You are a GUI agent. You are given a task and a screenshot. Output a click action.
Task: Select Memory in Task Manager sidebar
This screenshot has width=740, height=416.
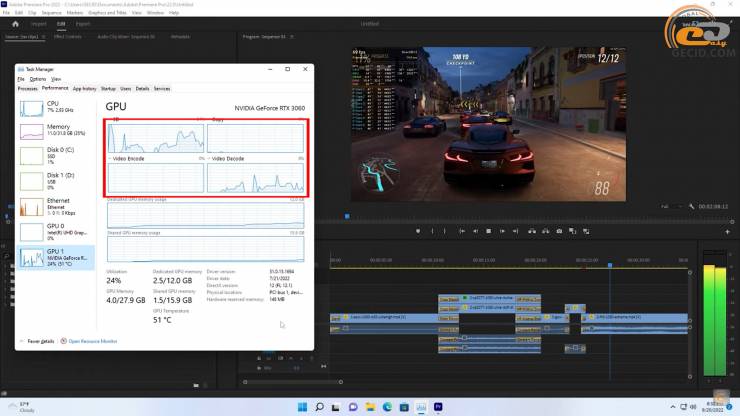[x=56, y=131]
